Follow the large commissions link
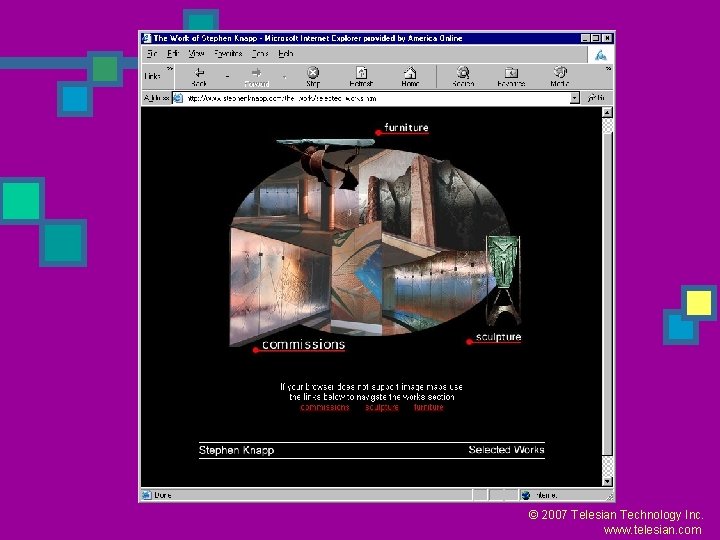This screenshot has width=720, height=540. 304,344
